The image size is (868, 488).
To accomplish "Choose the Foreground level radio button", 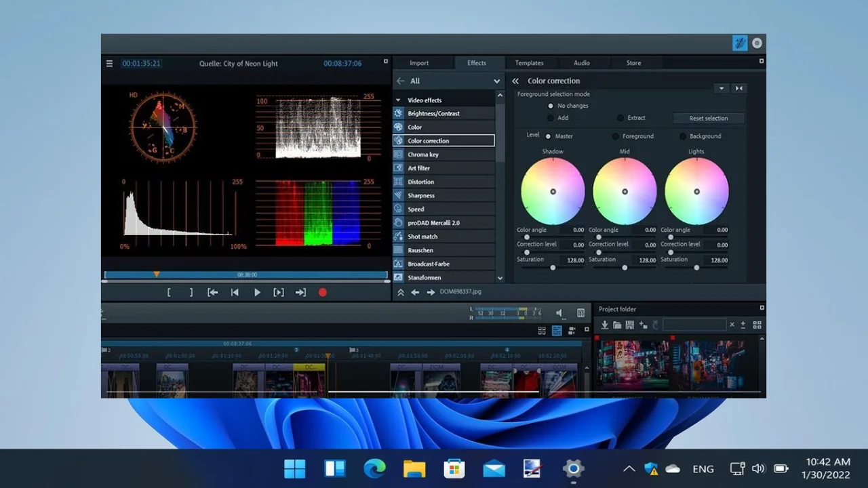I will click(x=616, y=136).
